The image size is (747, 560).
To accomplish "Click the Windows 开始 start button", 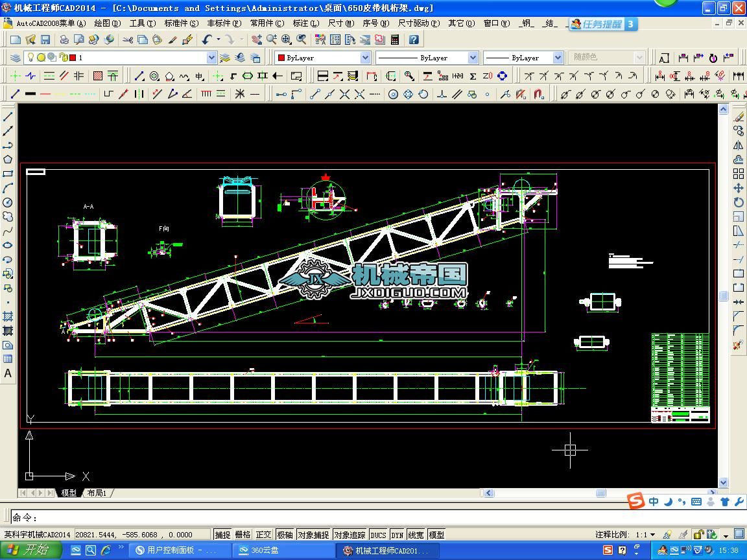I will [x=30, y=550].
